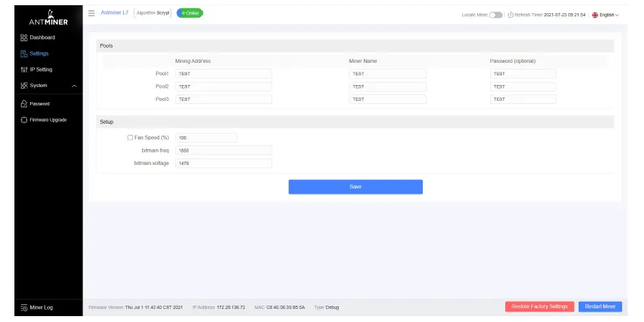Click the Dashboard grid icon
The width and height of the screenshot is (644, 322).
click(24, 38)
